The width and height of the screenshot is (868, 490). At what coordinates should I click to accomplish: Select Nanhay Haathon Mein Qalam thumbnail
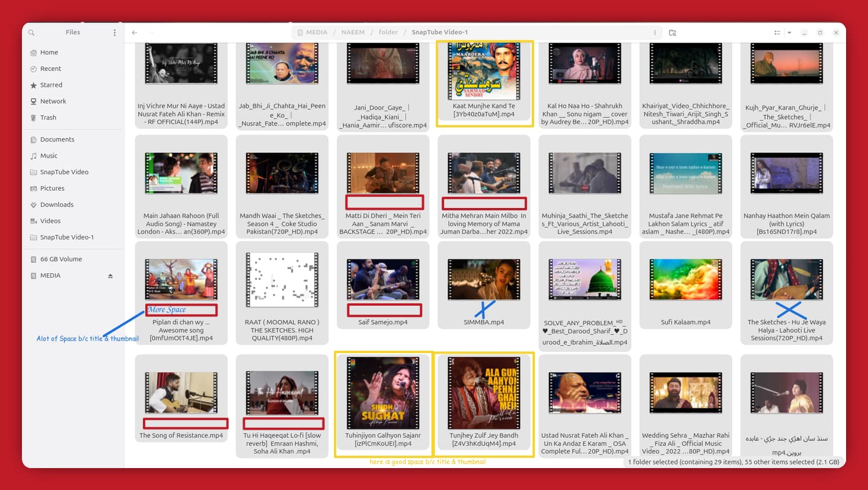pos(786,173)
